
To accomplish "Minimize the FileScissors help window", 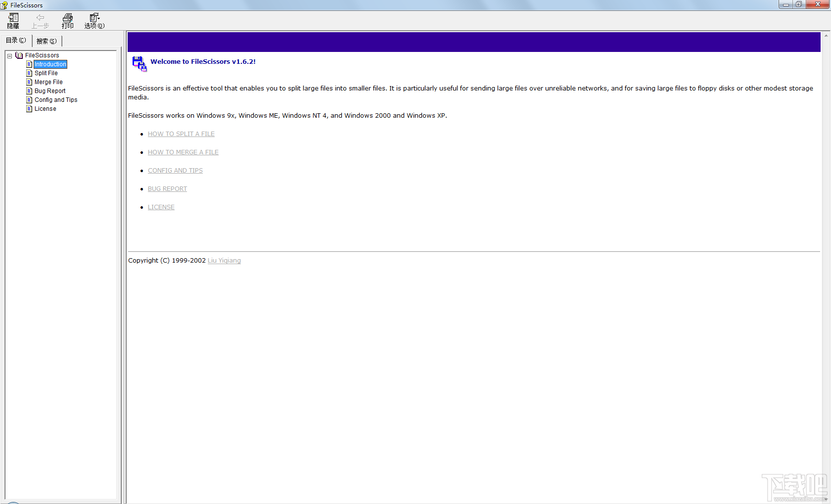I will pos(785,4).
